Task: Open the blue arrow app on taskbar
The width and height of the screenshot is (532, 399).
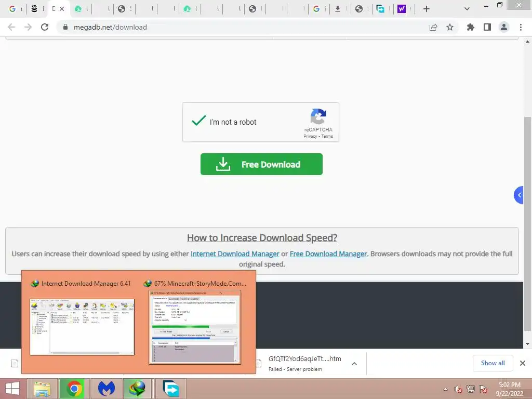Action: point(171,389)
